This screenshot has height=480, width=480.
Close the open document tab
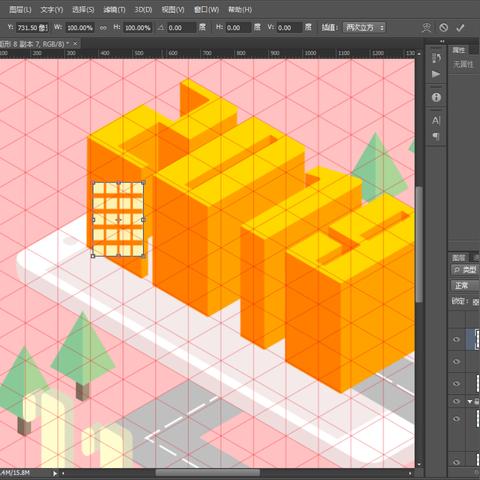point(75,43)
